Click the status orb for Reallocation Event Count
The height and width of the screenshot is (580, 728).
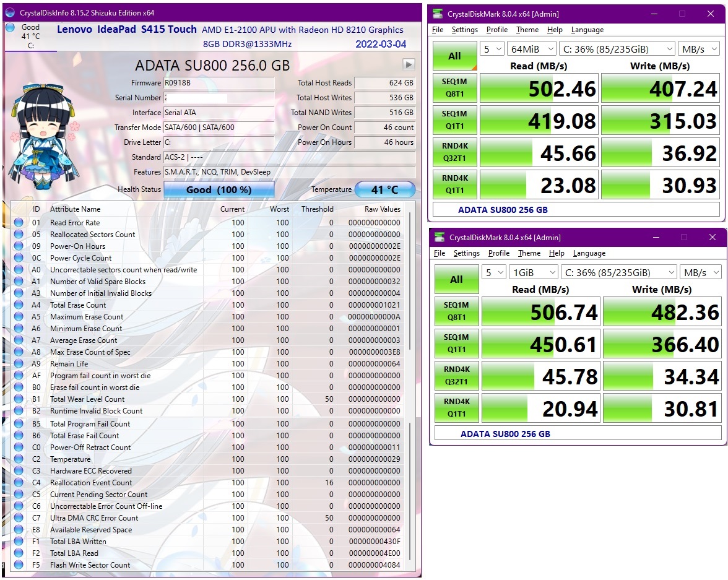19,482
